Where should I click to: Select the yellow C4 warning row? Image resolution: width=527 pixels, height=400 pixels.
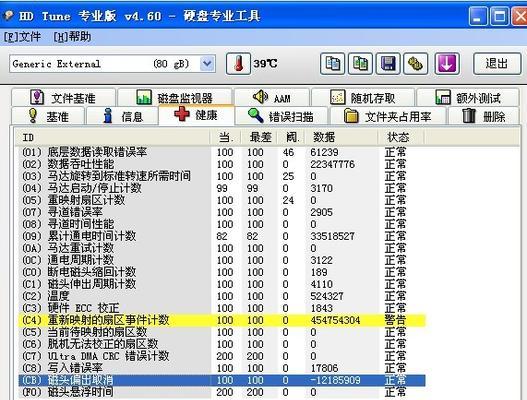[x=222, y=320]
